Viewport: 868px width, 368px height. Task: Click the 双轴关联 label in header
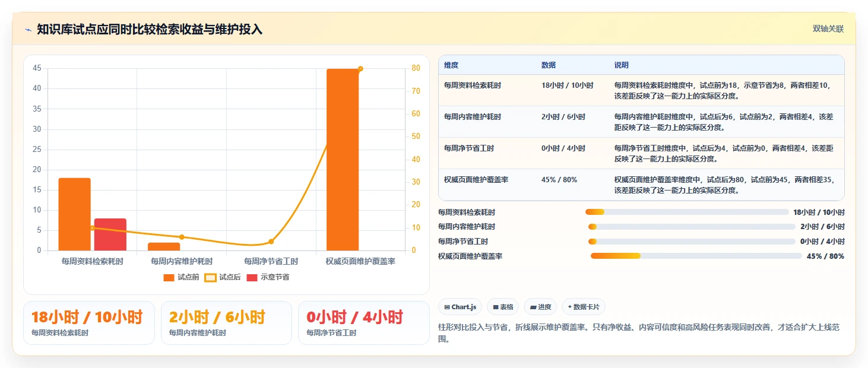tap(828, 29)
